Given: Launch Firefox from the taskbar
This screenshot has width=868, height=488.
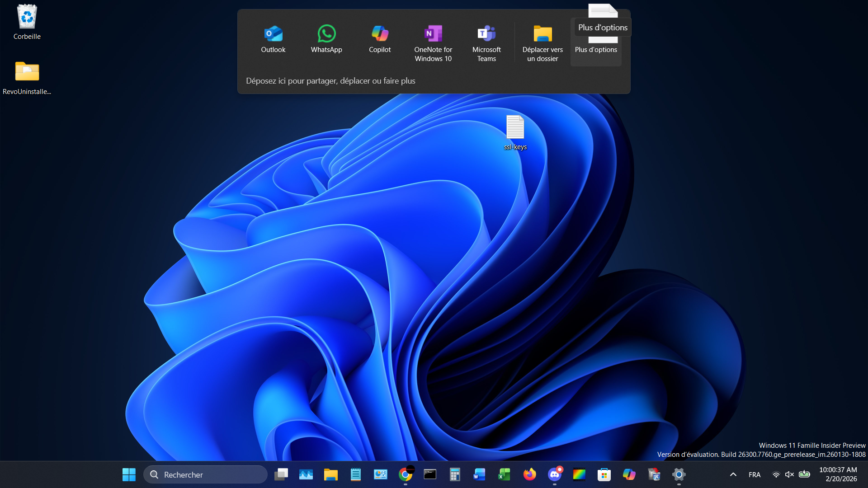Looking at the screenshot, I should tap(530, 474).
